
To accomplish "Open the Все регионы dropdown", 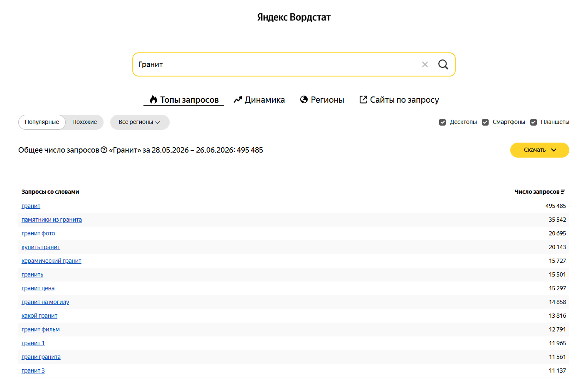I will [140, 122].
